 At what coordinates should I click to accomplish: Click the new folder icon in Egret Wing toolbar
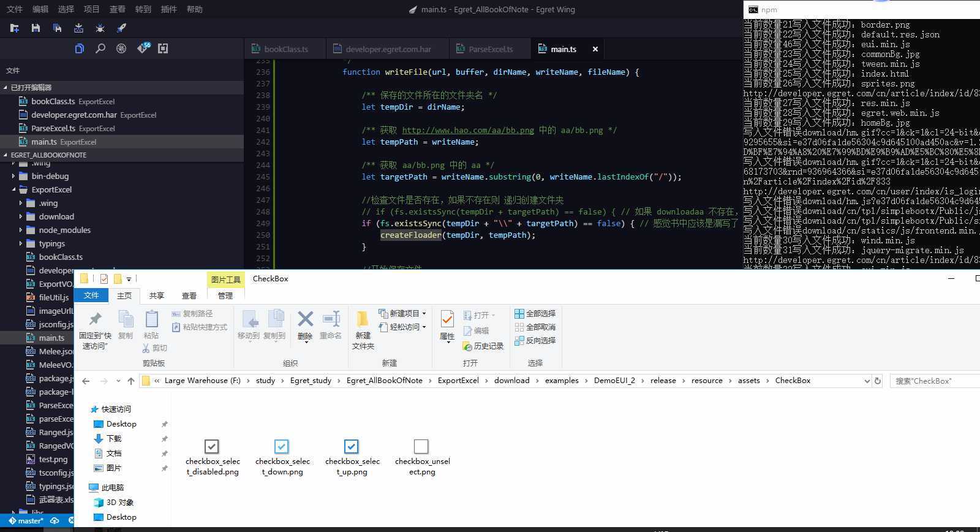[x=15, y=28]
